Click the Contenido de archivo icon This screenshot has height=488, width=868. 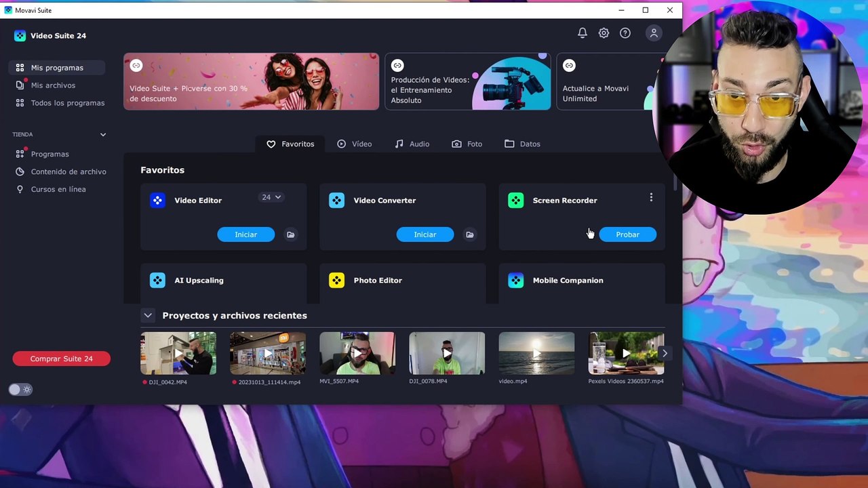click(x=20, y=172)
